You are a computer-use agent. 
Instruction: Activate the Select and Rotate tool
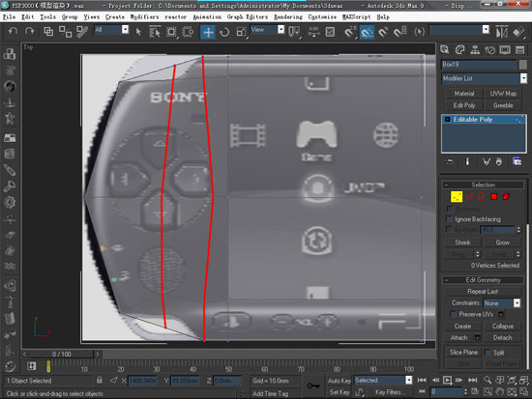pyautogui.click(x=224, y=32)
